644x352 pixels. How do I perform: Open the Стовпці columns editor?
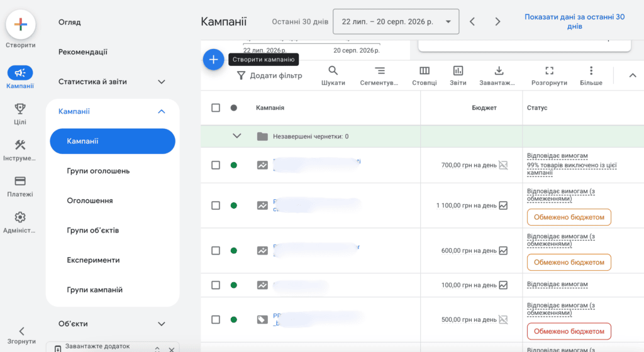[425, 76]
